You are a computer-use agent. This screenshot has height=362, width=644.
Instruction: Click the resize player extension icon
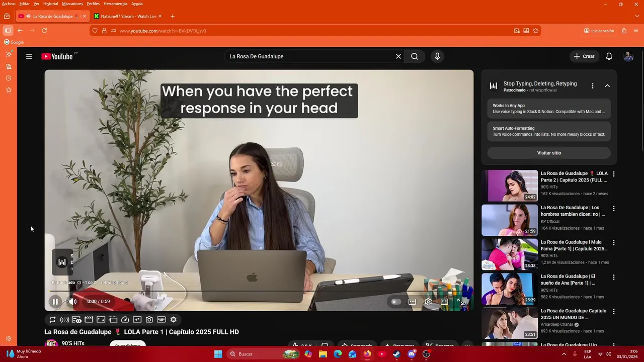click(101, 320)
